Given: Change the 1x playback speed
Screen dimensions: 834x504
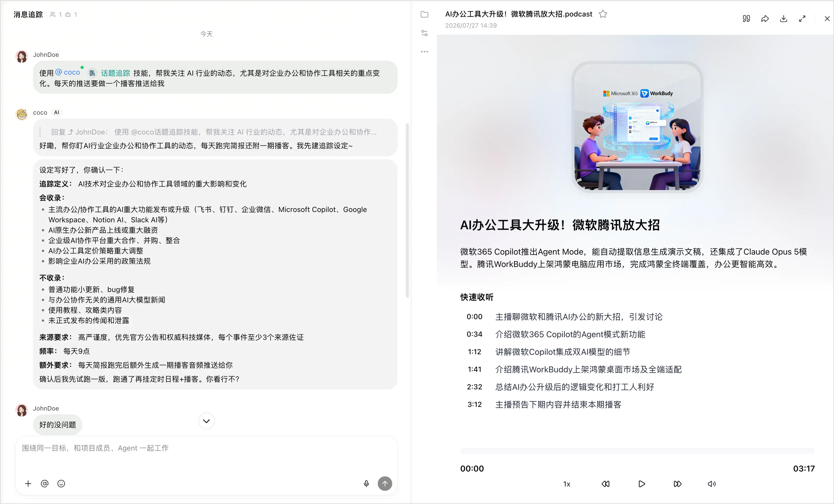Looking at the screenshot, I should [567, 484].
